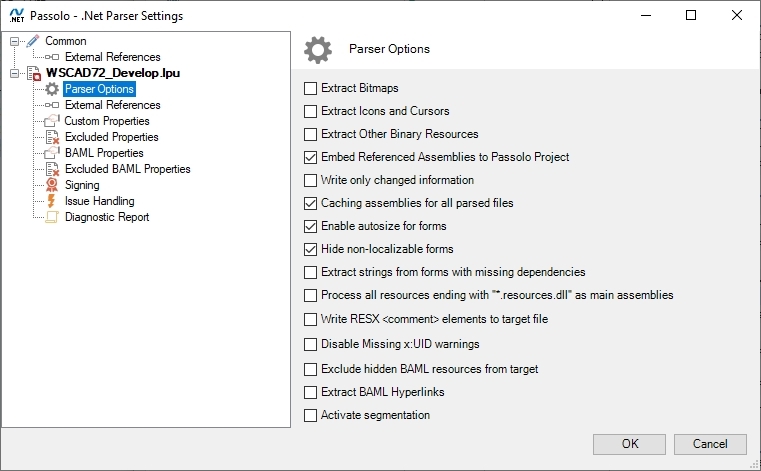The width and height of the screenshot is (761, 471).
Task: Click the link icon of project External References
Action: (52, 105)
